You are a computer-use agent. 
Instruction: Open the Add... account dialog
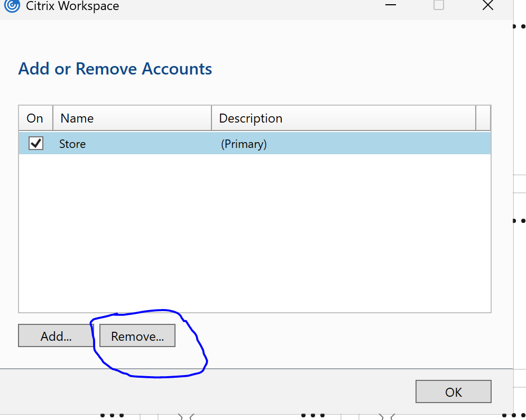(56, 335)
